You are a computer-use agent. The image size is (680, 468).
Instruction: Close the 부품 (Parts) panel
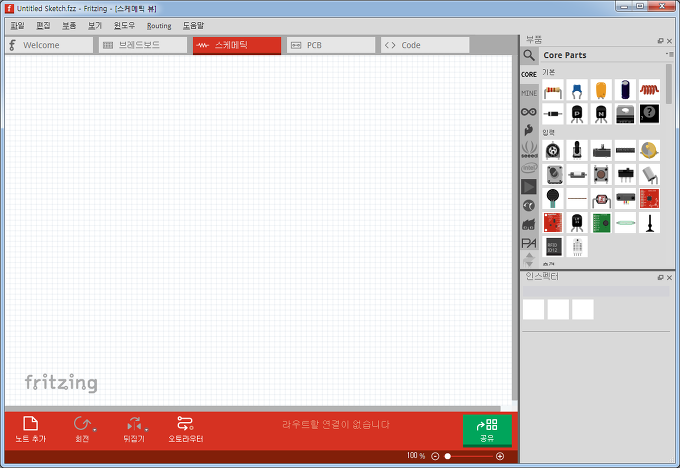coord(669,41)
